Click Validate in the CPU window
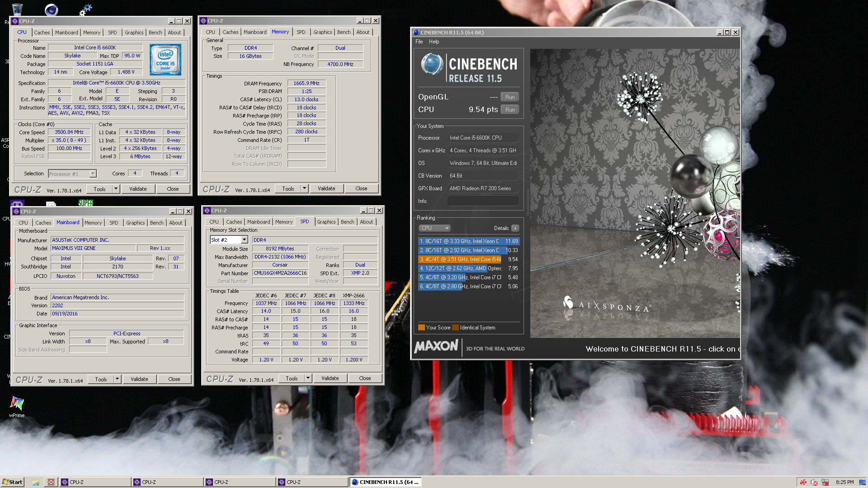868x488 pixels. point(138,189)
